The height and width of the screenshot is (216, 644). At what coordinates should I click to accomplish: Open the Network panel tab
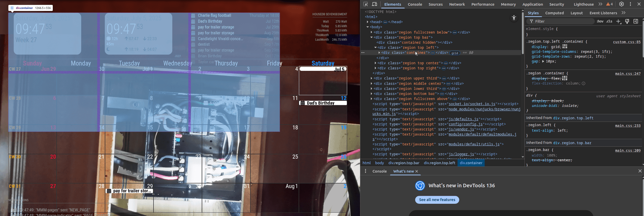point(457,4)
